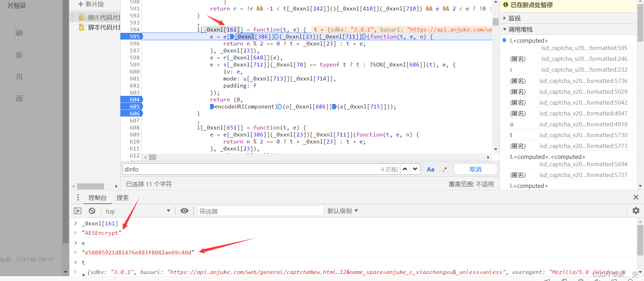Screen dimensions: 644x281
Task: Toggle the console sidebar panel icon
Action: [77, 211]
